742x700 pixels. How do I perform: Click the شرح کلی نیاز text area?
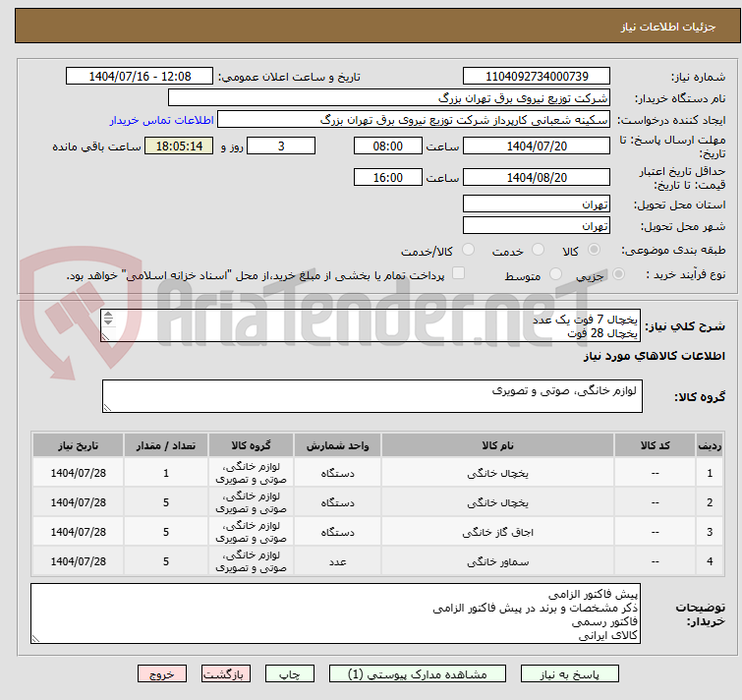point(371,325)
